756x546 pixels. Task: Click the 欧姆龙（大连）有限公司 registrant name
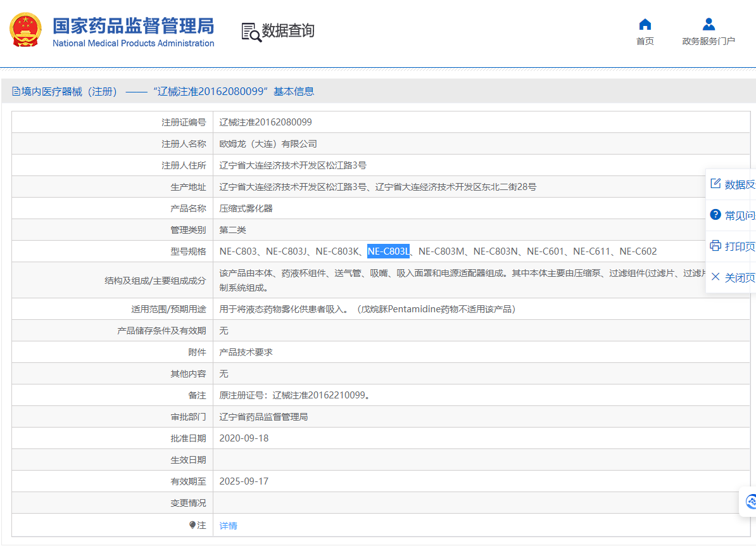click(x=268, y=144)
